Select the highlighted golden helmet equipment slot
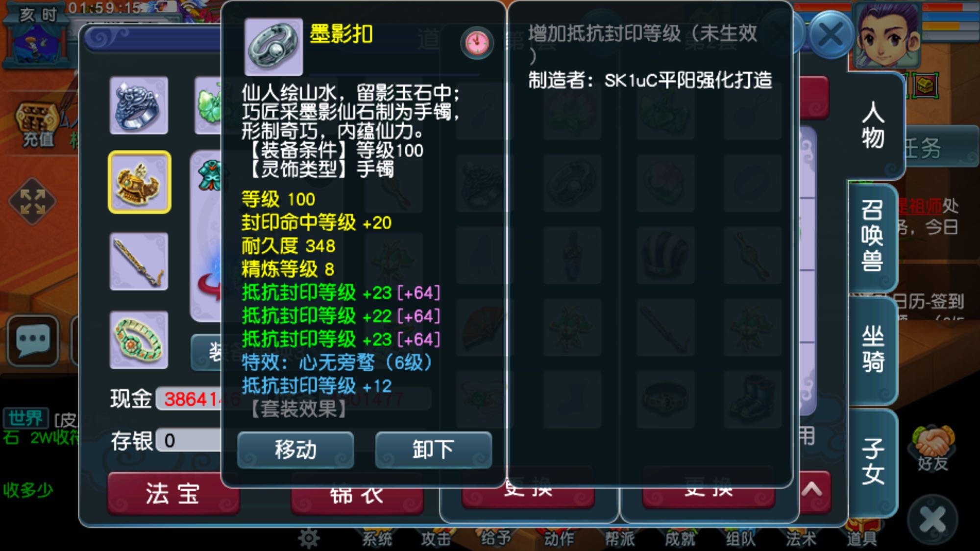 (139, 182)
